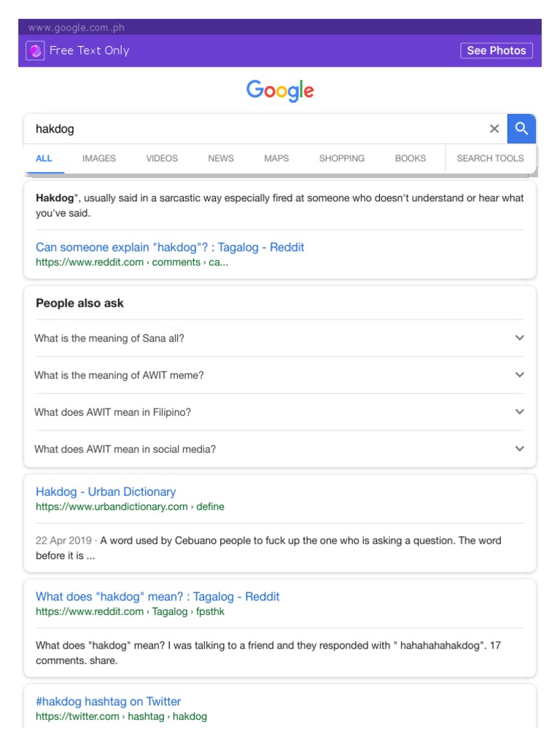Click the Google logo
The height and width of the screenshot is (747, 560).
point(280,91)
